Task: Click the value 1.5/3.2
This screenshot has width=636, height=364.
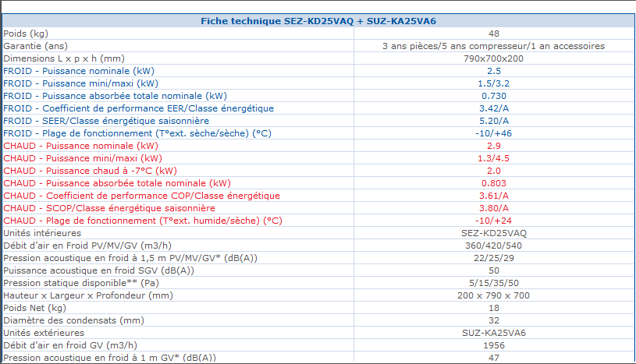Action: click(x=494, y=83)
